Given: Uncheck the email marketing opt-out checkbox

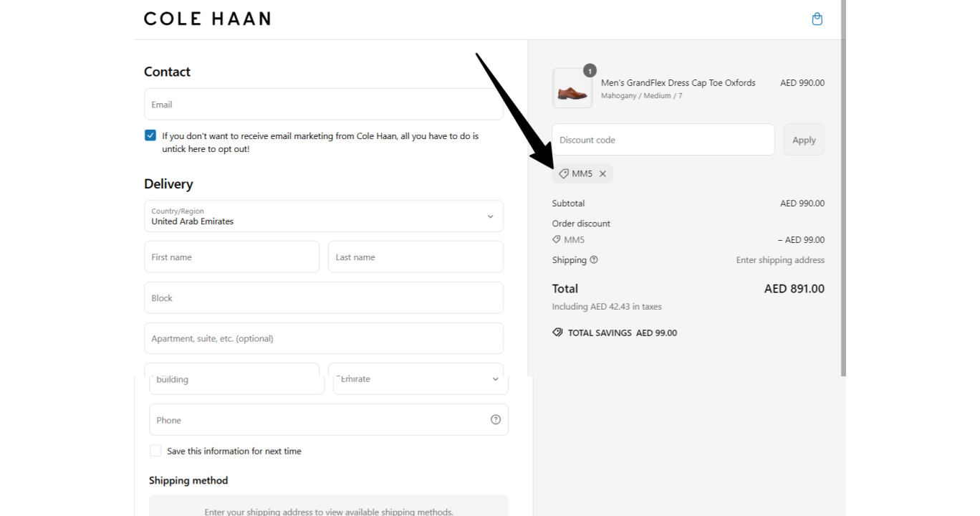Looking at the screenshot, I should pos(150,135).
